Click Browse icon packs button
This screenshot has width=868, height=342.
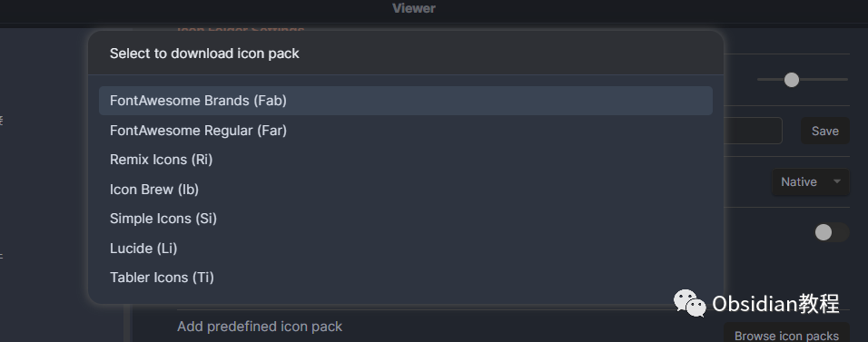[786, 336]
